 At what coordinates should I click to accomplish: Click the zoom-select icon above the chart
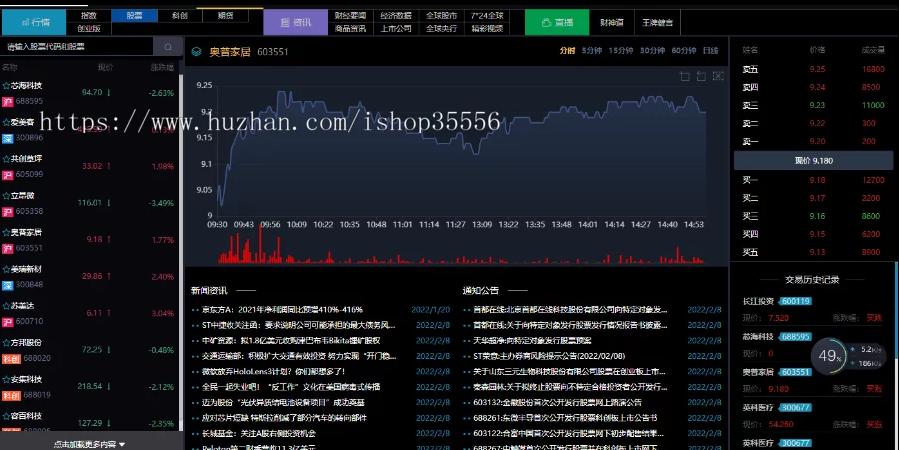(685, 76)
